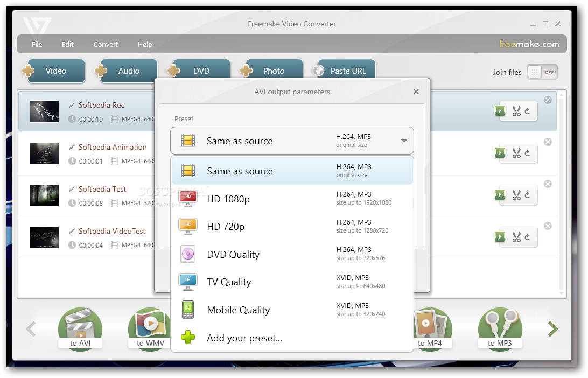
Task: Click the Softpedia Test thumbnail
Action: coord(44,195)
